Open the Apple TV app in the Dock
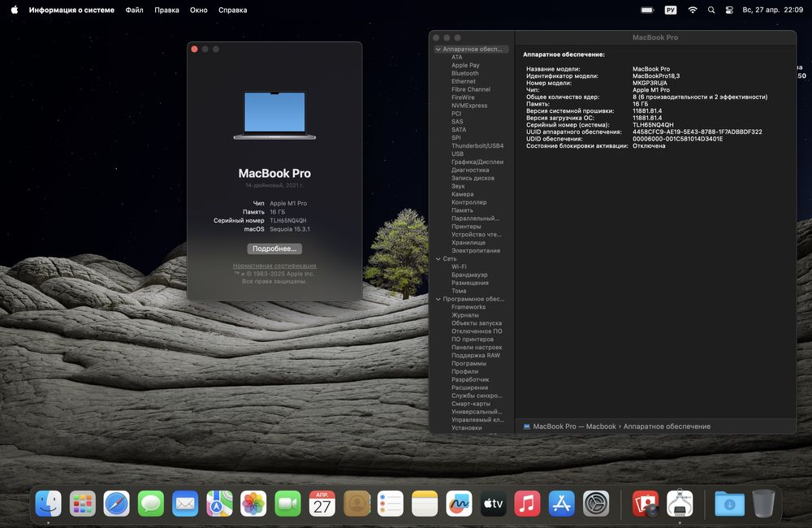The height and width of the screenshot is (528, 812). tap(493, 503)
